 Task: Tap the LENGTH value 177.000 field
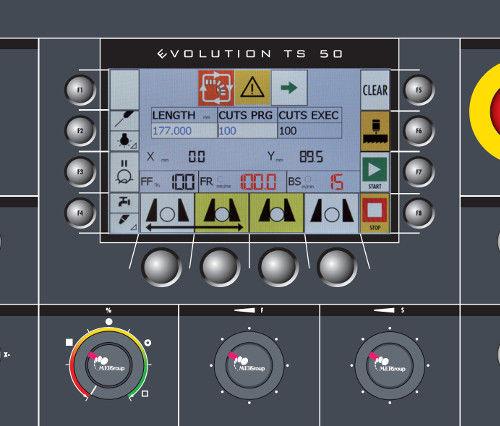point(184,131)
